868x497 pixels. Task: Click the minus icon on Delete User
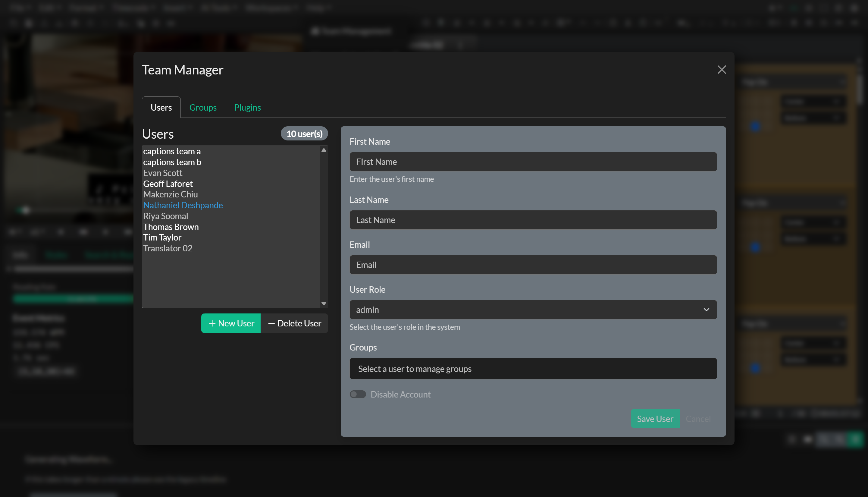pyautogui.click(x=271, y=323)
